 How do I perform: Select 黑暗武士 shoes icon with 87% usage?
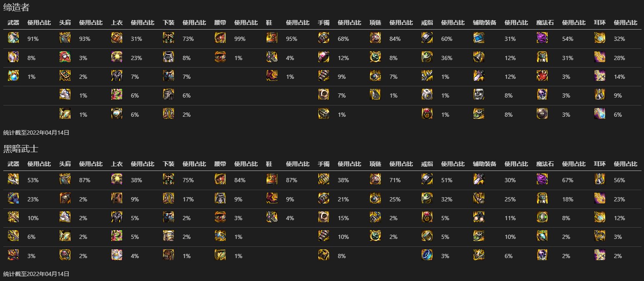click(272, 179)
